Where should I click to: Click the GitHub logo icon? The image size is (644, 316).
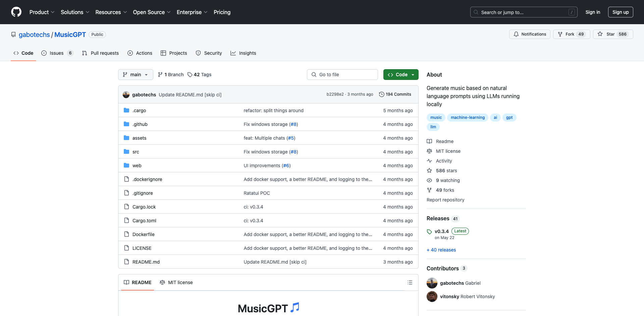[x=16, y=12]
